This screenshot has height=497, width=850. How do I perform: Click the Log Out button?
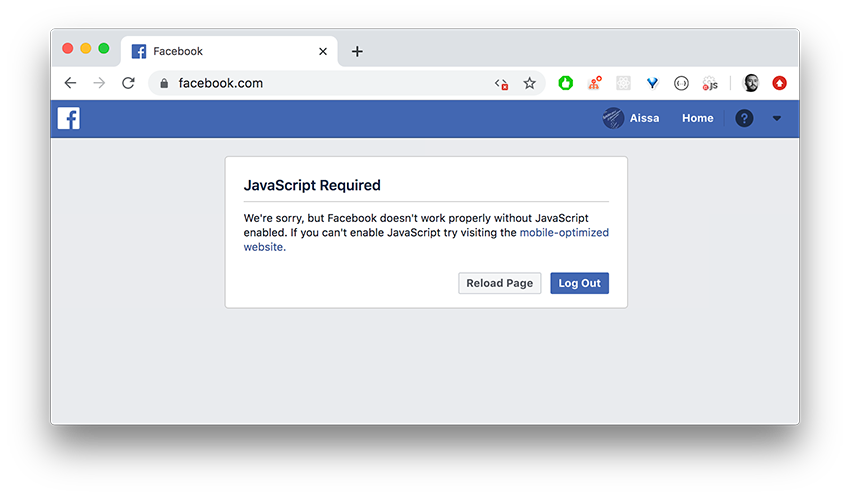tap(579, 283)
